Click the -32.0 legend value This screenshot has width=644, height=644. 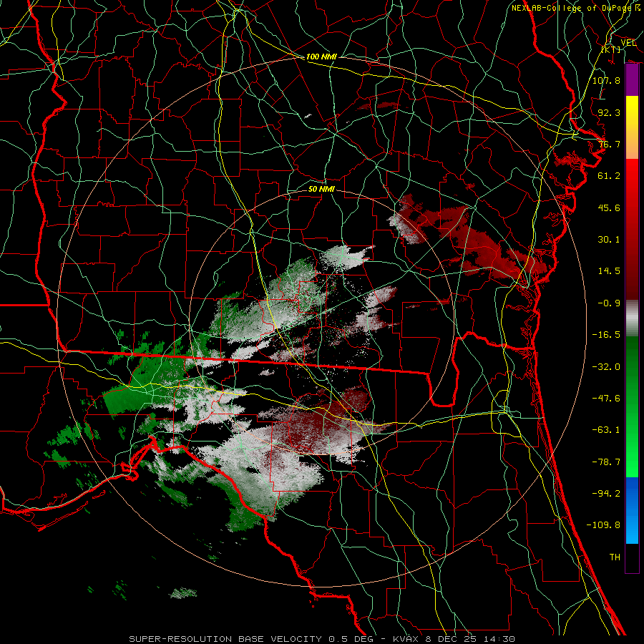click(606, 367)
